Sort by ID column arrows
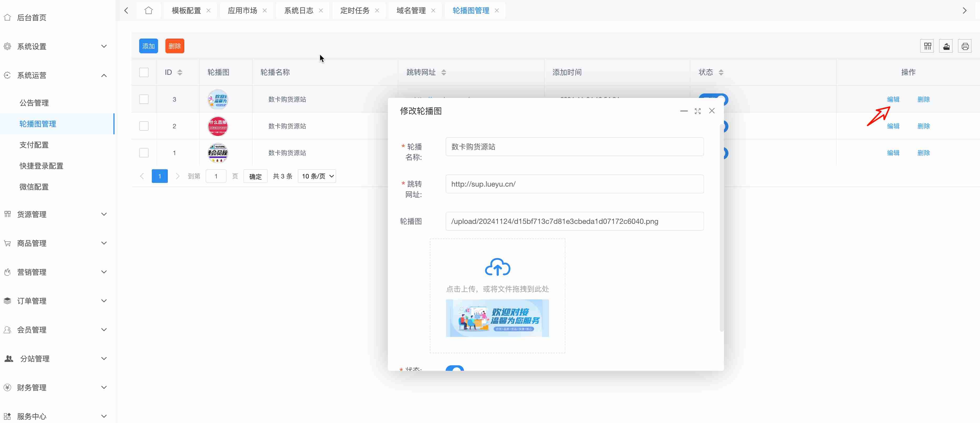The height and width of the screenshot is (423, 980). tap(180, 72)
